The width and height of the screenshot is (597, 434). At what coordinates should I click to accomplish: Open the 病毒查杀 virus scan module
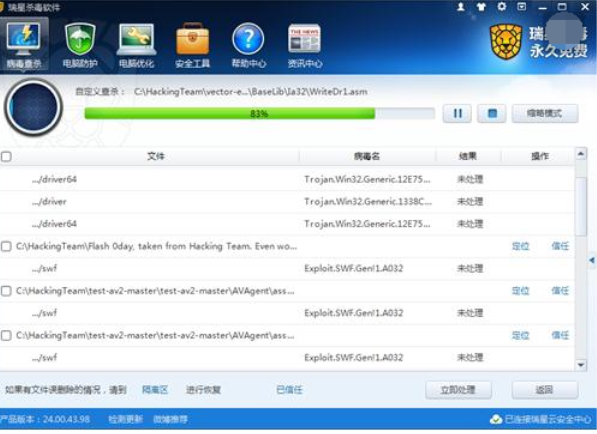(24, 45)
